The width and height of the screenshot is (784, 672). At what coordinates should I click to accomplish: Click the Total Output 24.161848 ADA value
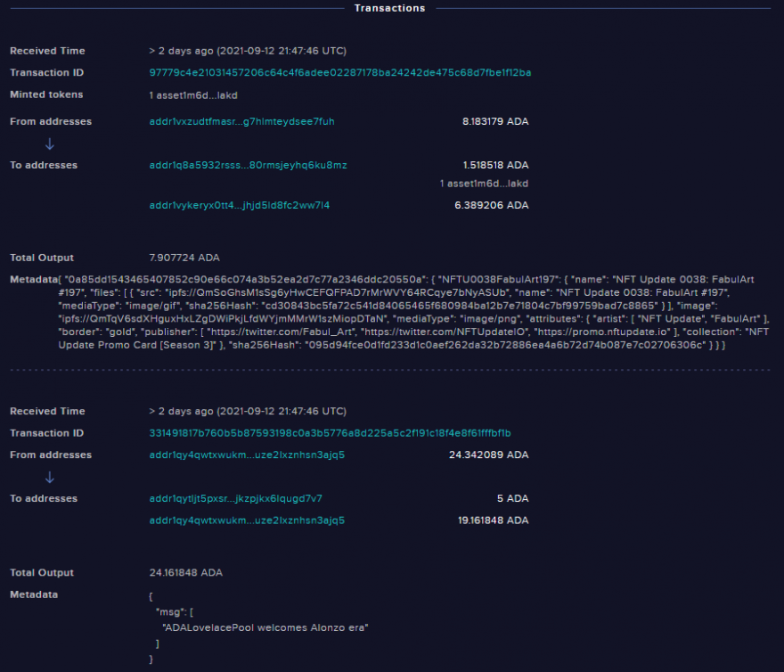[x=186, y=572]
